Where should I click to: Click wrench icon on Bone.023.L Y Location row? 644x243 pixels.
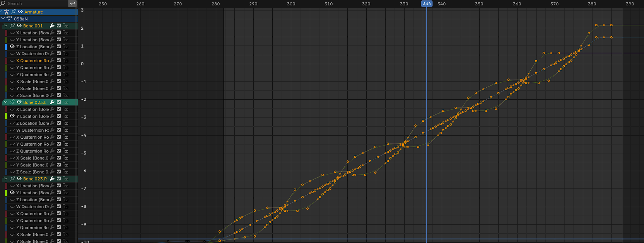[52, 116]
